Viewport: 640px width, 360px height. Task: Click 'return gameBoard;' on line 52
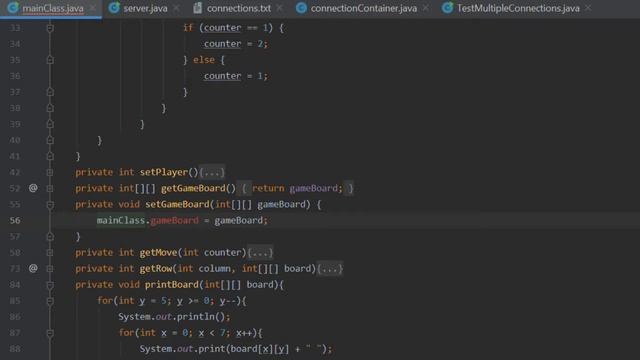coord(298,188)
